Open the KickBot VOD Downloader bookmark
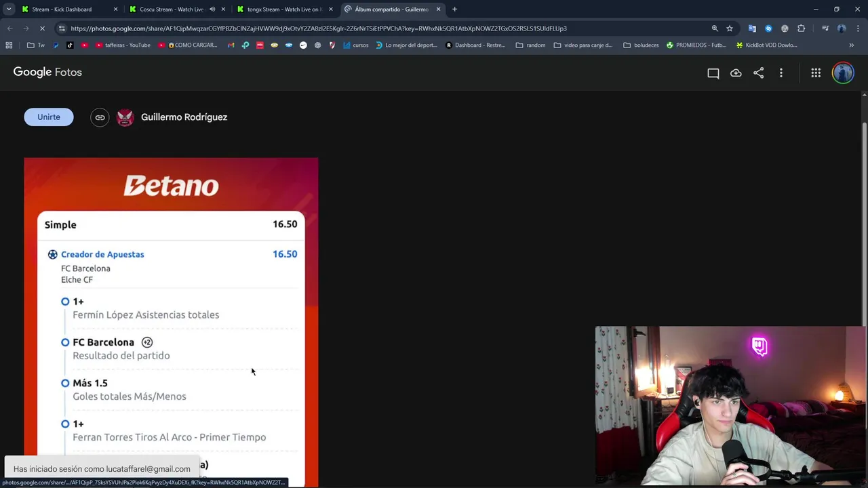 pos(766,45)
